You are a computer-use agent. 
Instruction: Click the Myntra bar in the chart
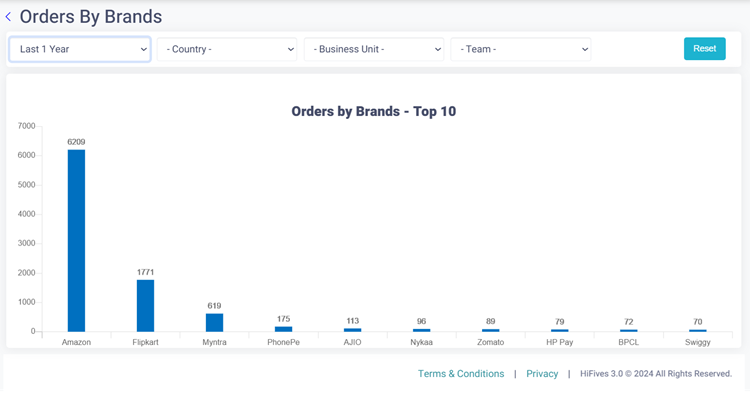(214, 322)
